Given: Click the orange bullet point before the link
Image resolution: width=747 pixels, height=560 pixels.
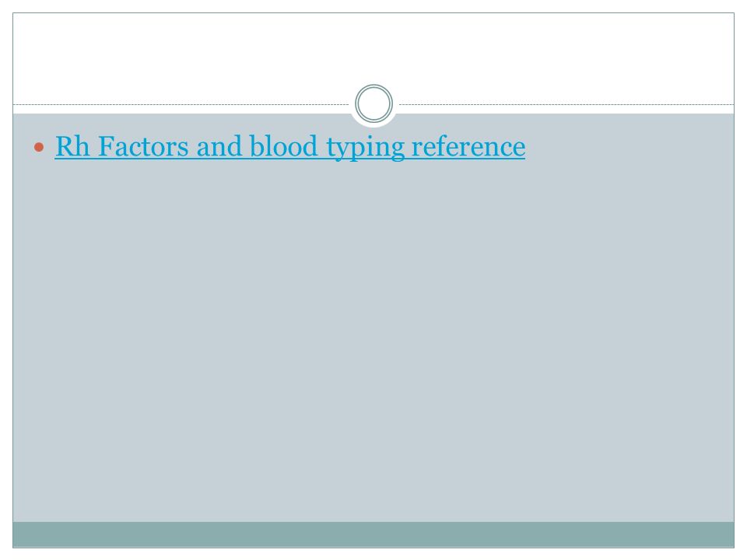Looking at the screenshot, I should point(39,147).
